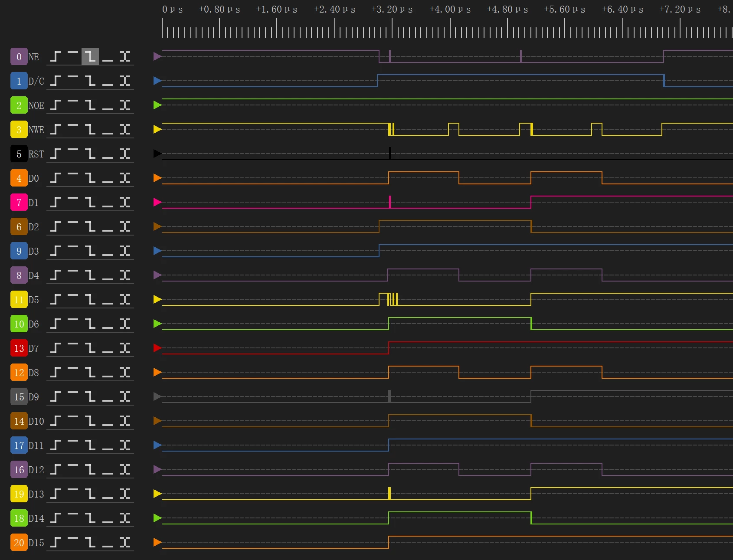Viewport: 733px width, 560px height.
Task: Click the D5 yellow waveform arrow marker
Action: point(157,299)
